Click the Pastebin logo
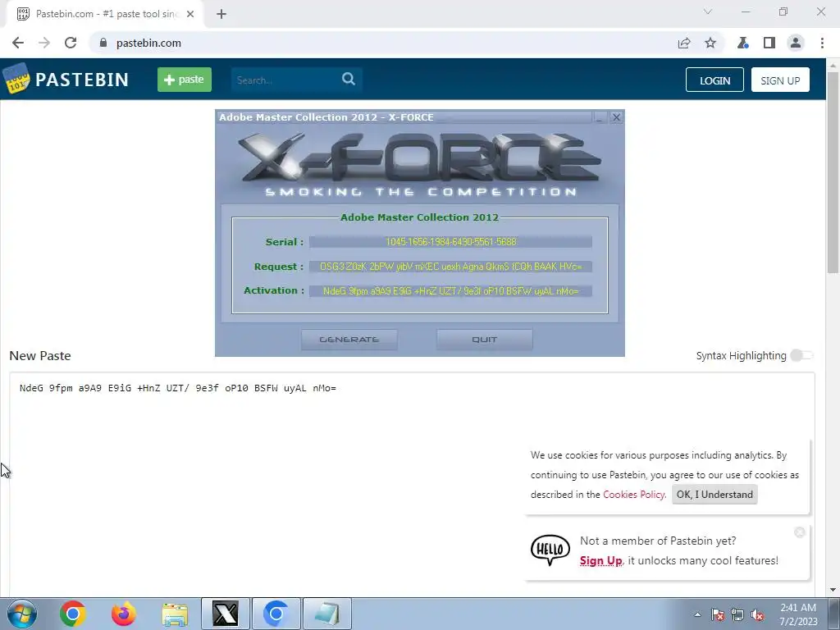The height and width of the screenshot is (630, 840). click(66, 80)
